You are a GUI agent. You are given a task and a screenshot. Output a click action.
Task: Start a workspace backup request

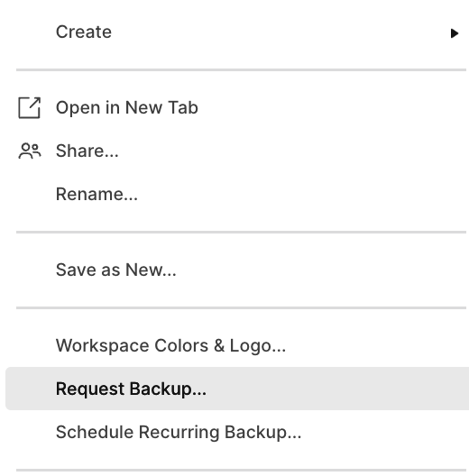click(237, 389)
